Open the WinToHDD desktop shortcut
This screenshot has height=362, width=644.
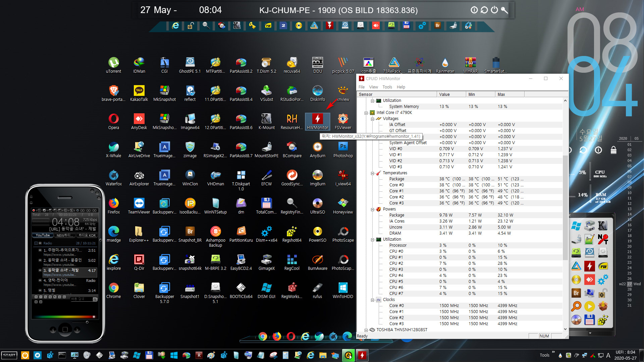[343, 290]
